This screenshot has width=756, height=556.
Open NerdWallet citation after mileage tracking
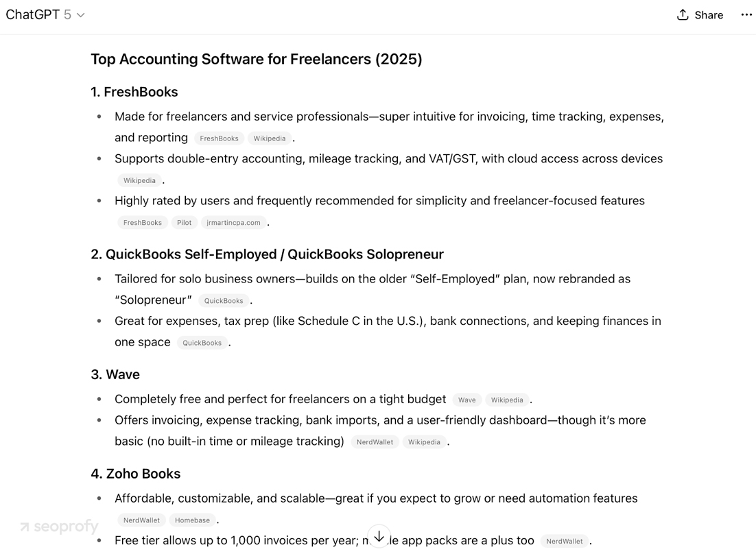[x=375, y=442]
